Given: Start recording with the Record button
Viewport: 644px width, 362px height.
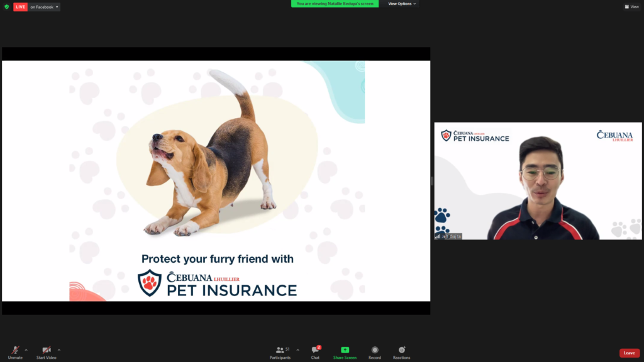Looking at the screenshot, I should [375, 353].
